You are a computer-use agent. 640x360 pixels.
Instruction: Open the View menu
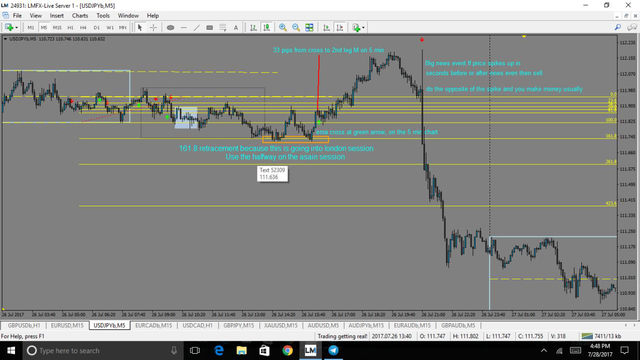pyautogui.click(x=36, y=16)
